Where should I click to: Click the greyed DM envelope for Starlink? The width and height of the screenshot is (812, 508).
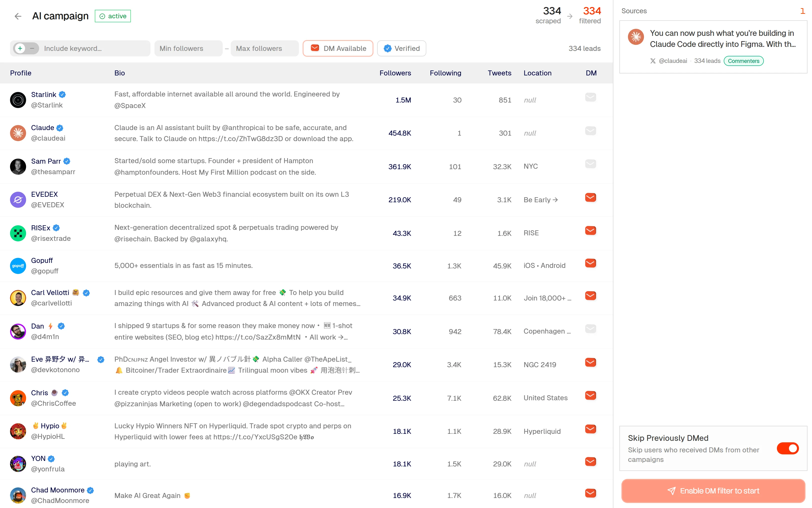click(x=590, y=97)
